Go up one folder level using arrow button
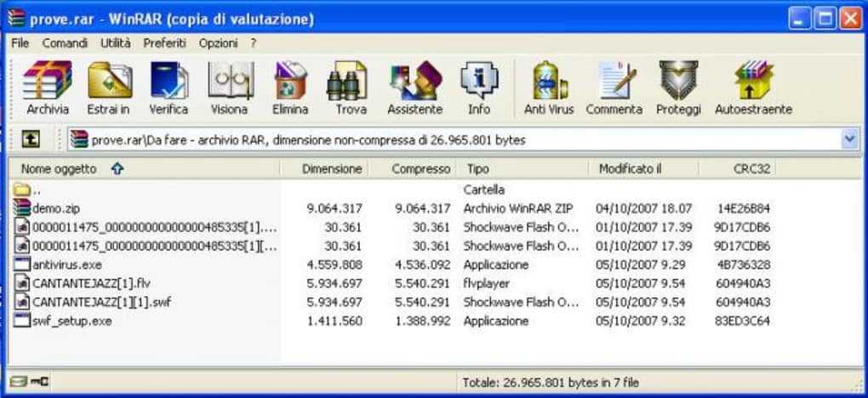868x398 pixels. tap(31, 140)
